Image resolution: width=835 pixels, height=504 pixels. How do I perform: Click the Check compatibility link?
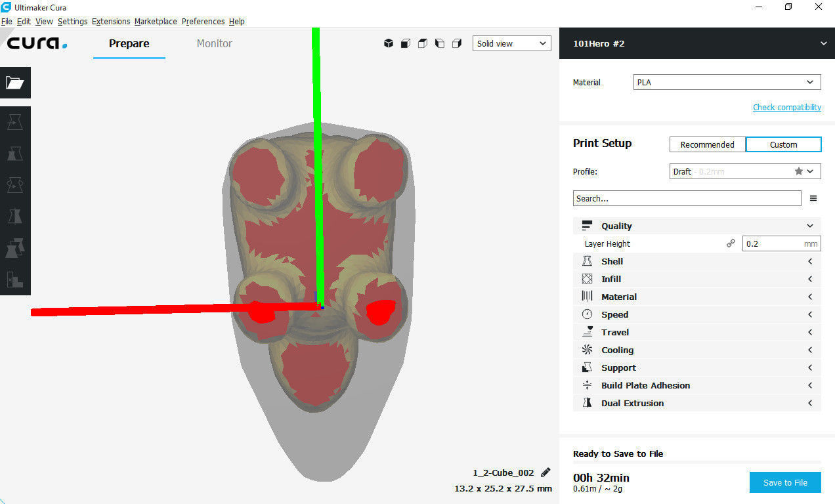click(786, 107)
